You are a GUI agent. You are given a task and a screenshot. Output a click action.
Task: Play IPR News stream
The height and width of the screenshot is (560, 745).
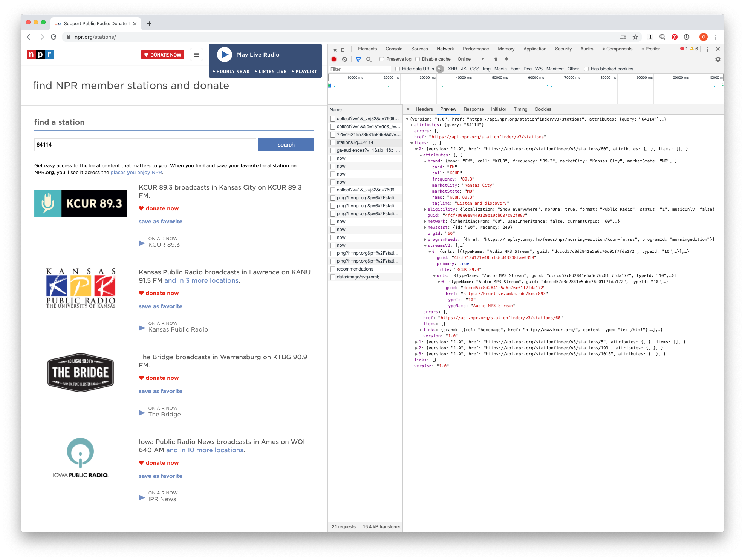pos(142,497)
